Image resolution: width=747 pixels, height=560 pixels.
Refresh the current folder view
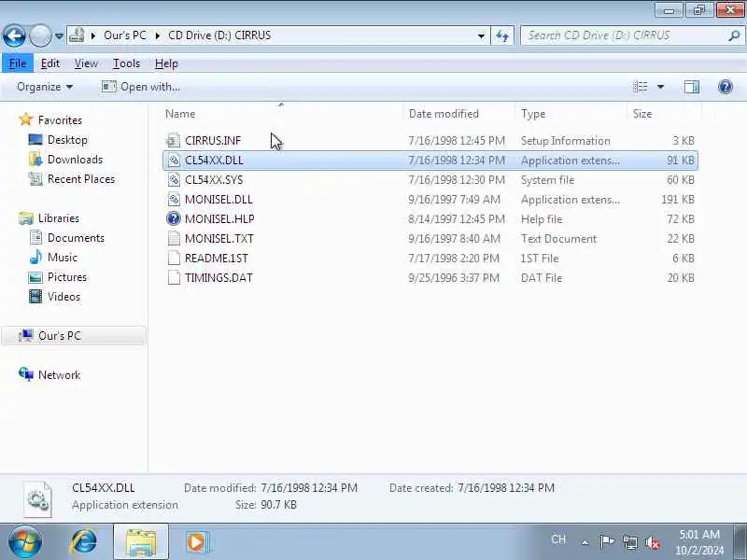click(502, 35)
